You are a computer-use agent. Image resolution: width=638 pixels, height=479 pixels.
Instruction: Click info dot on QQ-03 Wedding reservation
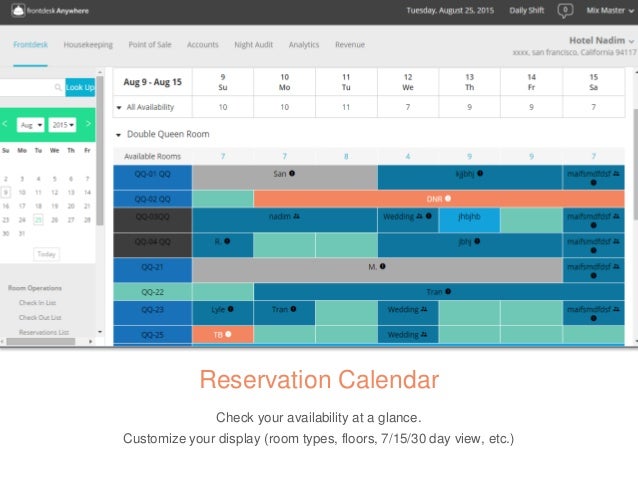[428, 216]
